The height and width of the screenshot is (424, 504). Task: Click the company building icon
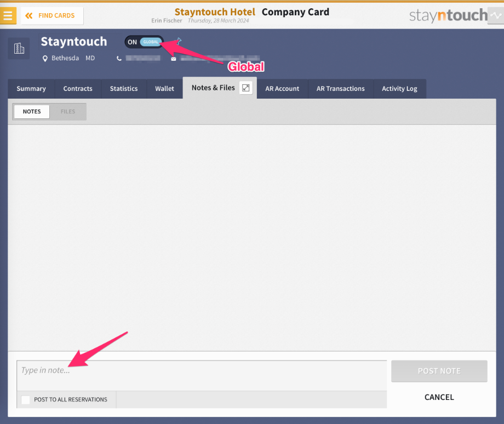[x=19, y=48]
